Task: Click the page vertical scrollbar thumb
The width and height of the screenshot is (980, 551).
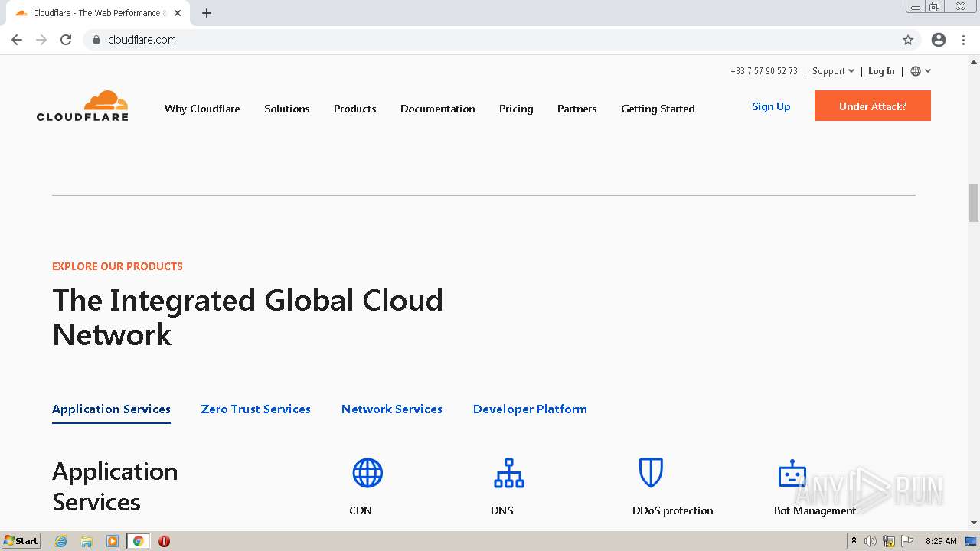Action: coord(974,202)
